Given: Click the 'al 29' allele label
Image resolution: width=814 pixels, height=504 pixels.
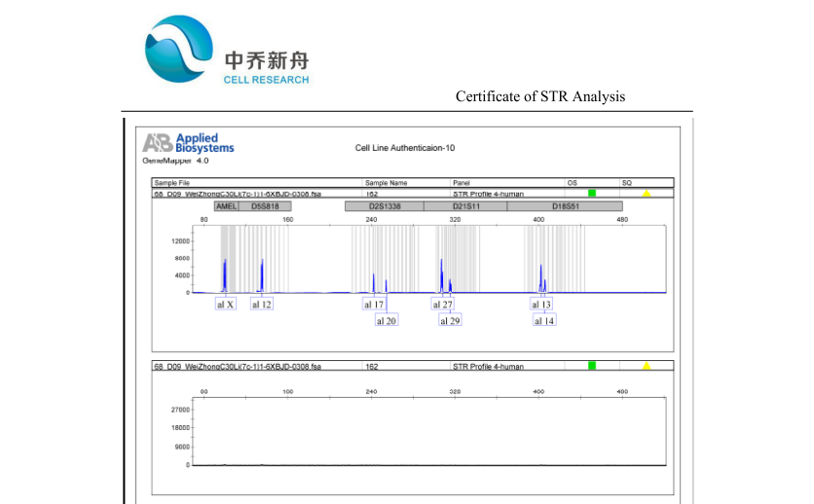Looking at the screenshot, I should pos(450,320).
